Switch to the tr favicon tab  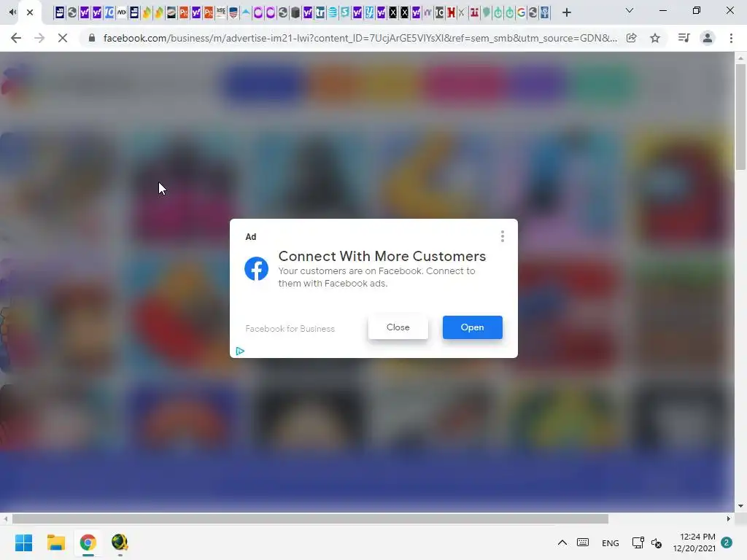320,12
